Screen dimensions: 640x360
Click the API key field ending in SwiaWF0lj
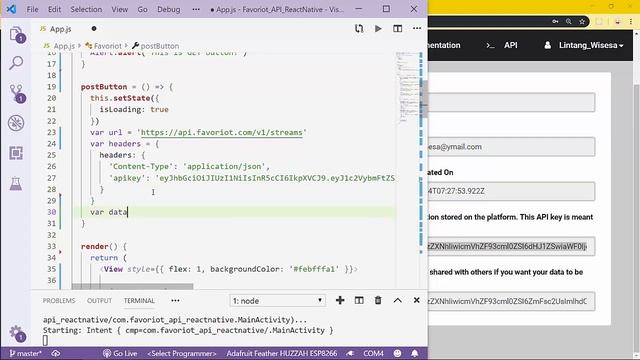click(x=511, y=246)
